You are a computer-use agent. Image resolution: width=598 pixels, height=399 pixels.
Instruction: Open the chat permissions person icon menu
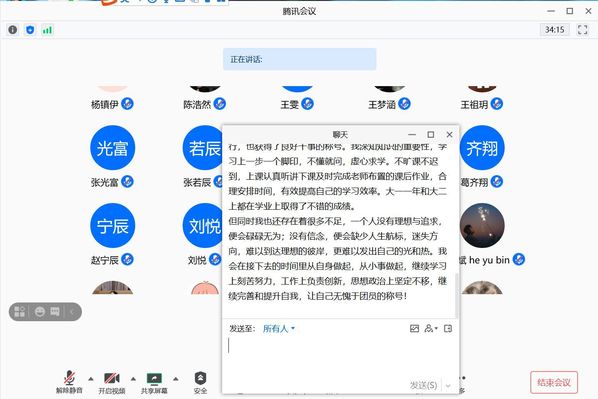point(431,328)
